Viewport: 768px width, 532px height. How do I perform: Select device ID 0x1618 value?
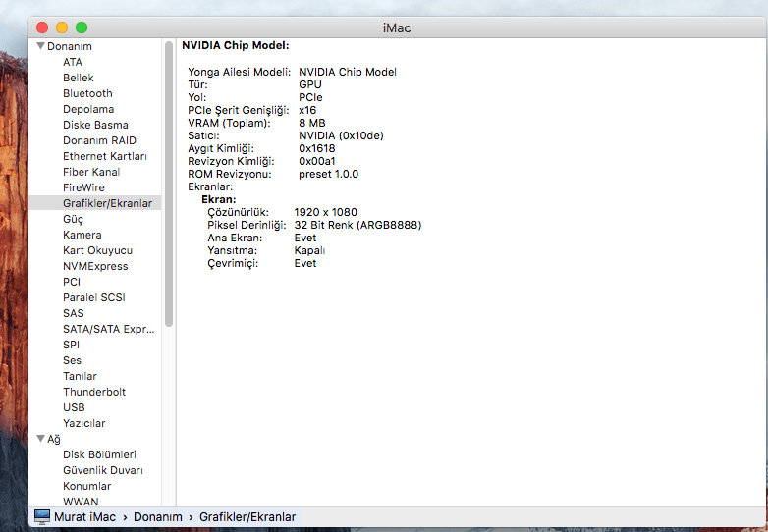[317, 148]
